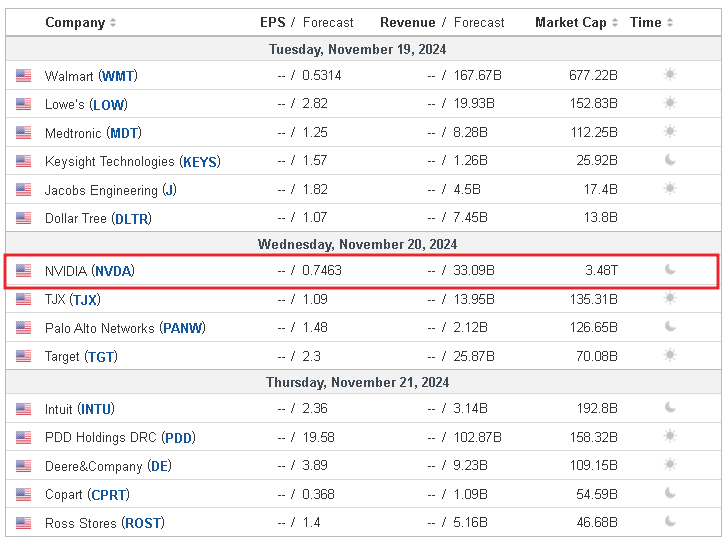Image resolution: width=728 pixels, height=541 pixels.
Task: Click the moon time icon for Copart
Action: tap(670, 493)
